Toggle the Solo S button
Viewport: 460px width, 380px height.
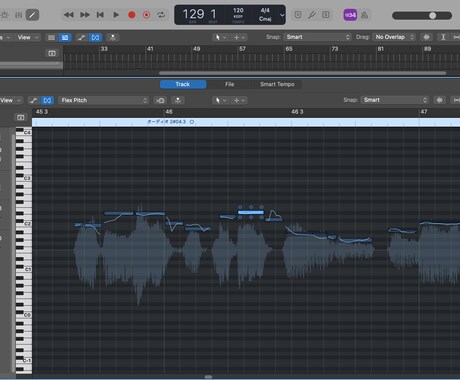[326, 15]
